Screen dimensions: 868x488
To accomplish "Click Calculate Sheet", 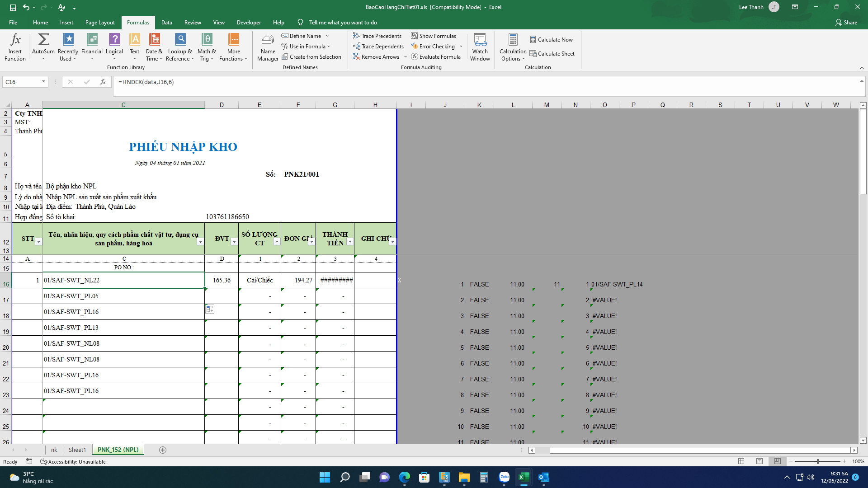I will tap(552, 53).
